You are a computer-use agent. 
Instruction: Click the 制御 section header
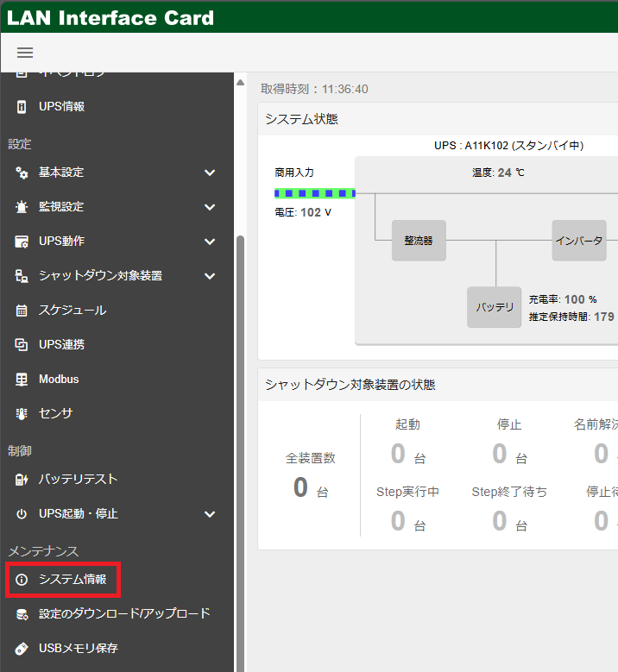pos(20,451)
